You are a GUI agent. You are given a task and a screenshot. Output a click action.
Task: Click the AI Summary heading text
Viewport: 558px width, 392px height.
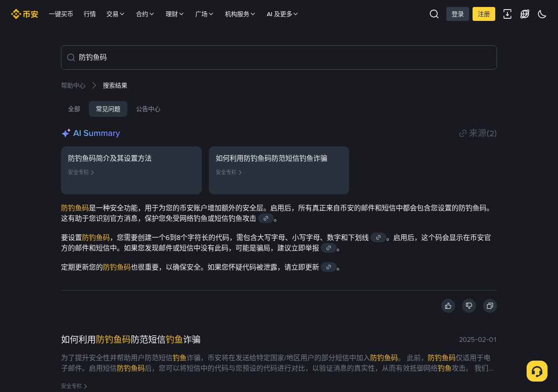(x=96, y=133)
